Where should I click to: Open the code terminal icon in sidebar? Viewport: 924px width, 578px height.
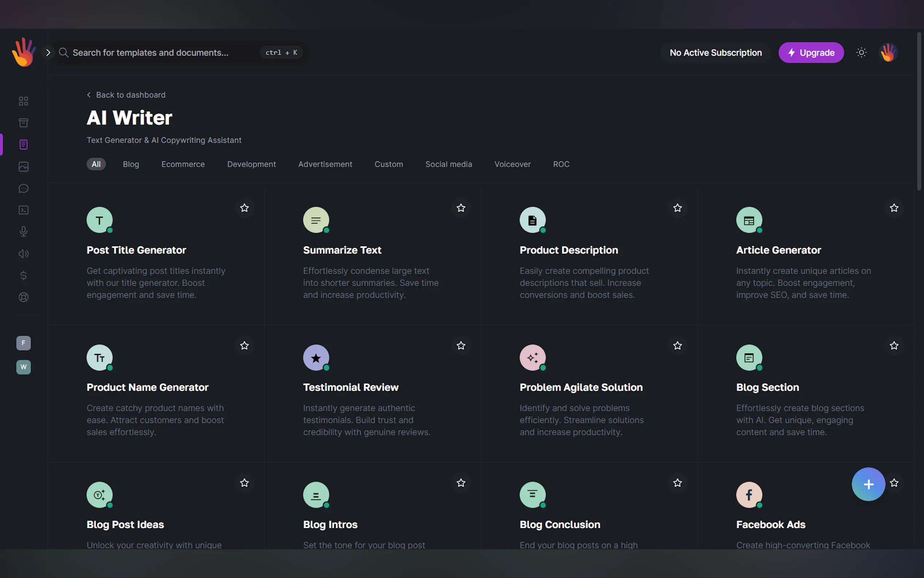[23, 210]
